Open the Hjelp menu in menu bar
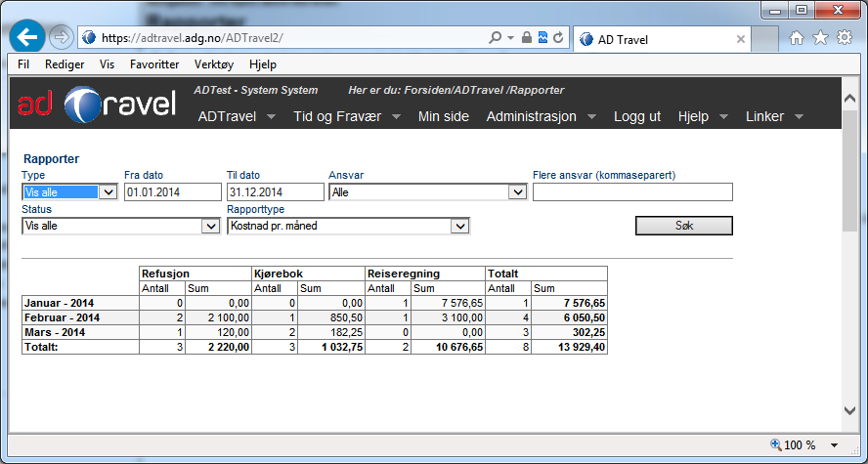868x464 pixels. 263,64
